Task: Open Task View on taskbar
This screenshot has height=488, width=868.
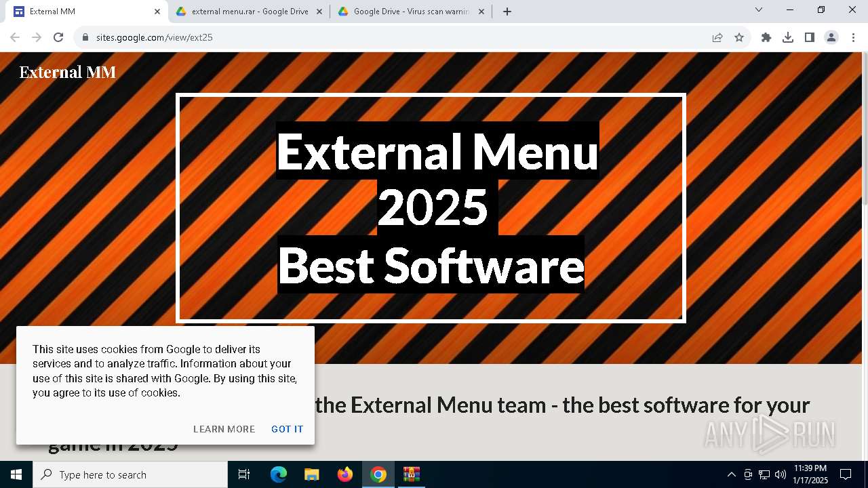Action: tap(244, 474)
